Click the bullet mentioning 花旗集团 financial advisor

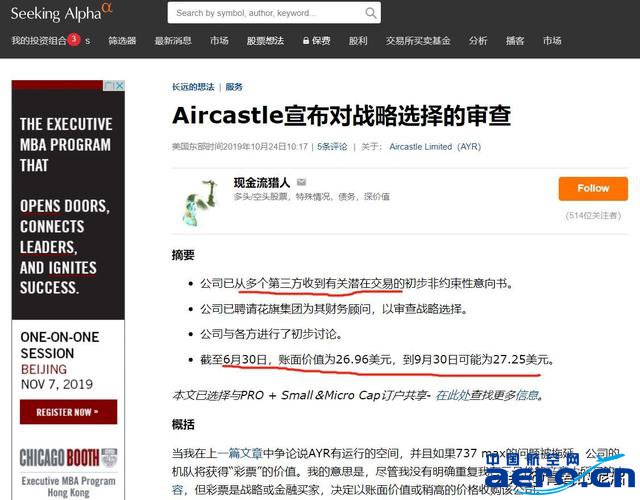(333, 309)
